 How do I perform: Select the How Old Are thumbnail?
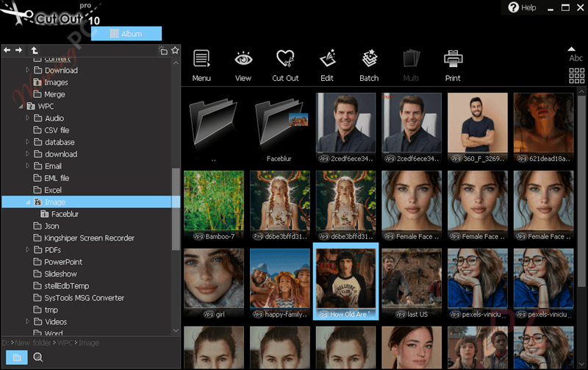pyautogui.click(x=345, y=282)
